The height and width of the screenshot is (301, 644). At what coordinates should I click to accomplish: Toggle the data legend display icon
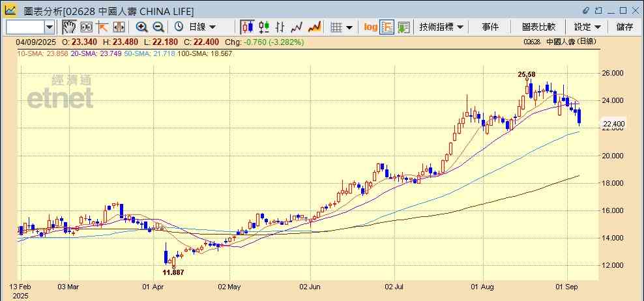(x=387, y=27)
